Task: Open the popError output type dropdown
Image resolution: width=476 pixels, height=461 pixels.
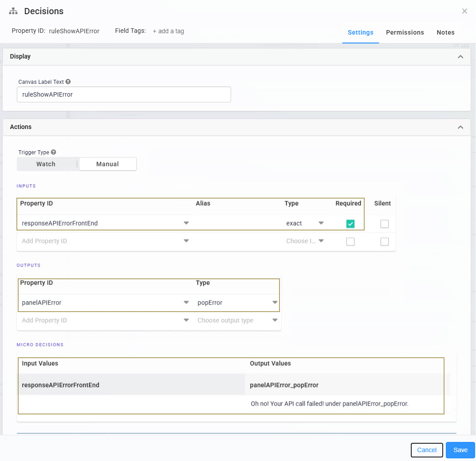Action: 275,302
